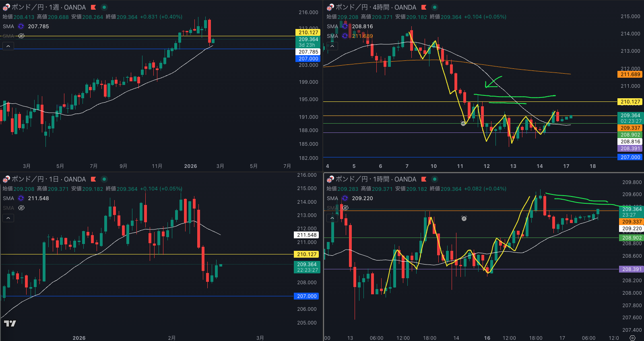
Task: Select the SMA 209.220 indicator label
Action: click(x=332, y=198)
